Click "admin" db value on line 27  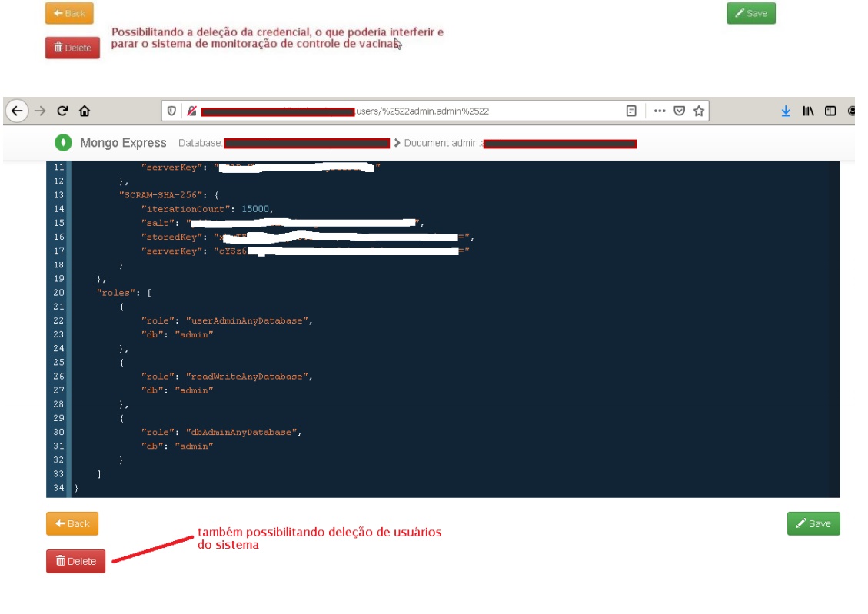click(194, 390)
